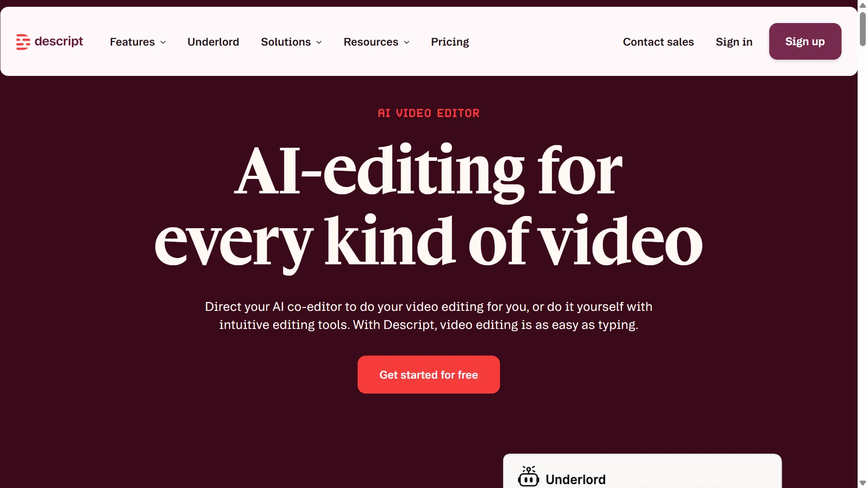Click the 'AI-editing for every kind of video' headline
This screenshot has width=868, height=488.
click(x=429, y=208)
